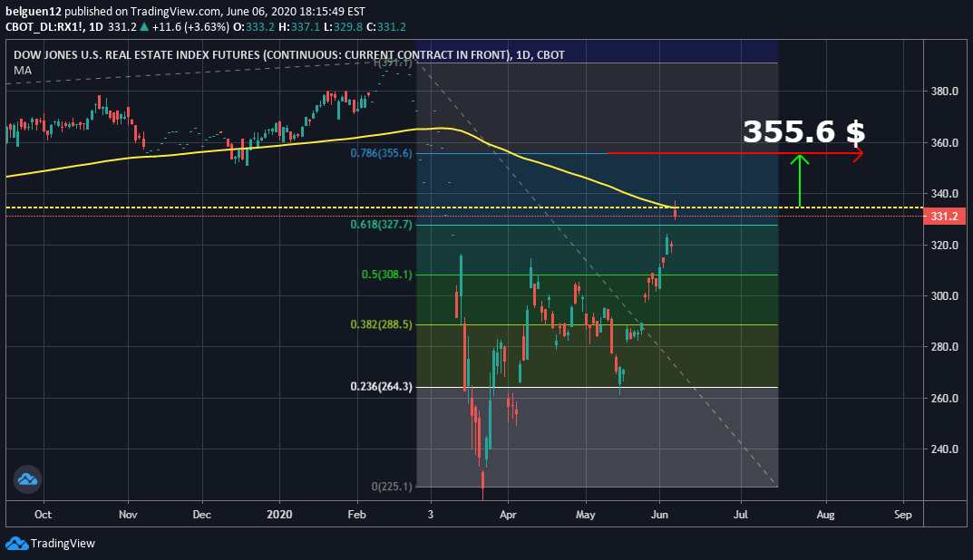Select the 0.786(355.6) Fibonacci level label
The image size is (973, 560).
pos(381,153)
